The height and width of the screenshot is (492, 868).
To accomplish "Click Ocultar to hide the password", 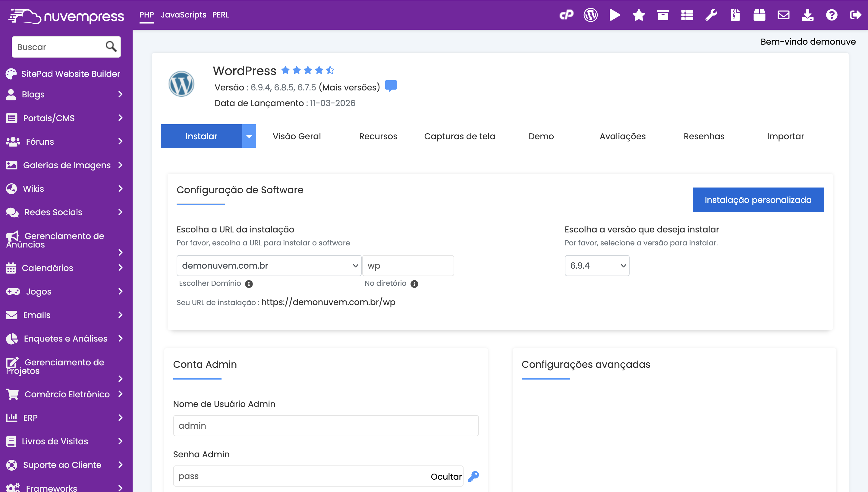I will coord(446,476).
